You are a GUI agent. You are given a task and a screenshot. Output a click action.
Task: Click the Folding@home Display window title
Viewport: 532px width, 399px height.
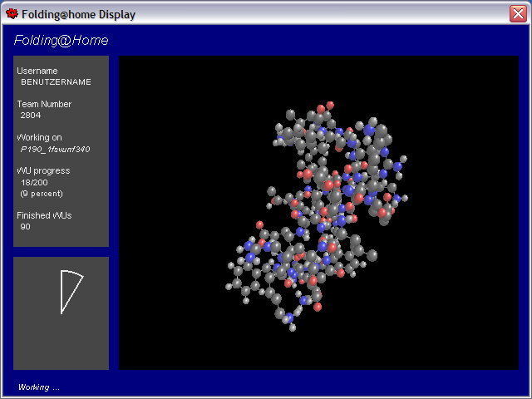[x=78, y=14]
